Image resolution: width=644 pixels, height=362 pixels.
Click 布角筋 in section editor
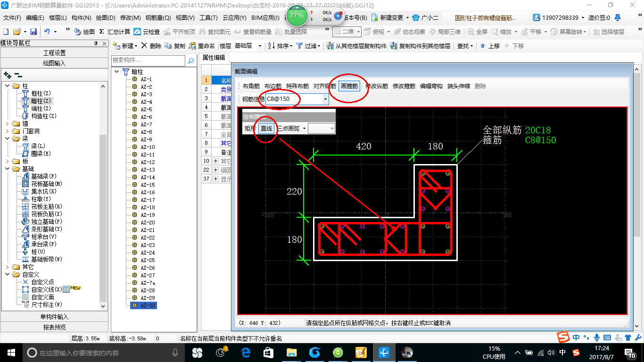[251, 86]
